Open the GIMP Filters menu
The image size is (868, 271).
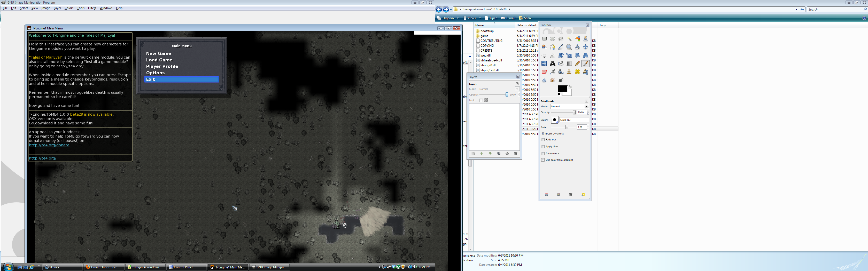click(x=92, y=8)
